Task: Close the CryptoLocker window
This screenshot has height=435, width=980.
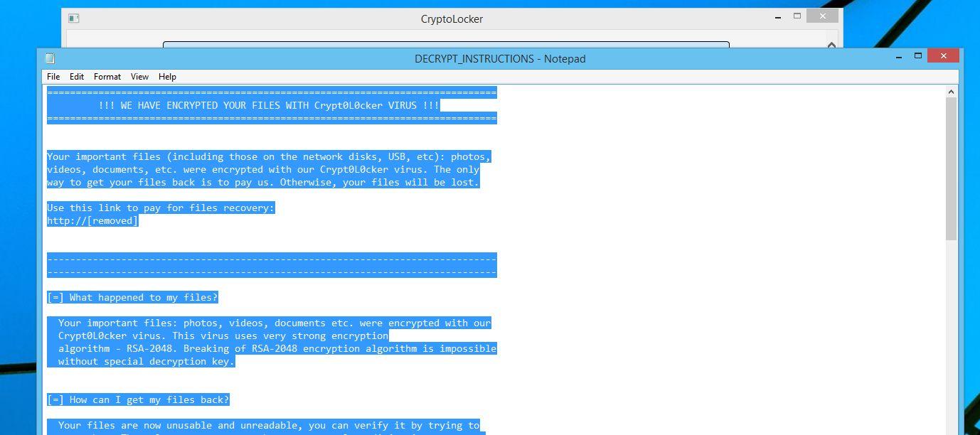Action: (x=823, y=16)
